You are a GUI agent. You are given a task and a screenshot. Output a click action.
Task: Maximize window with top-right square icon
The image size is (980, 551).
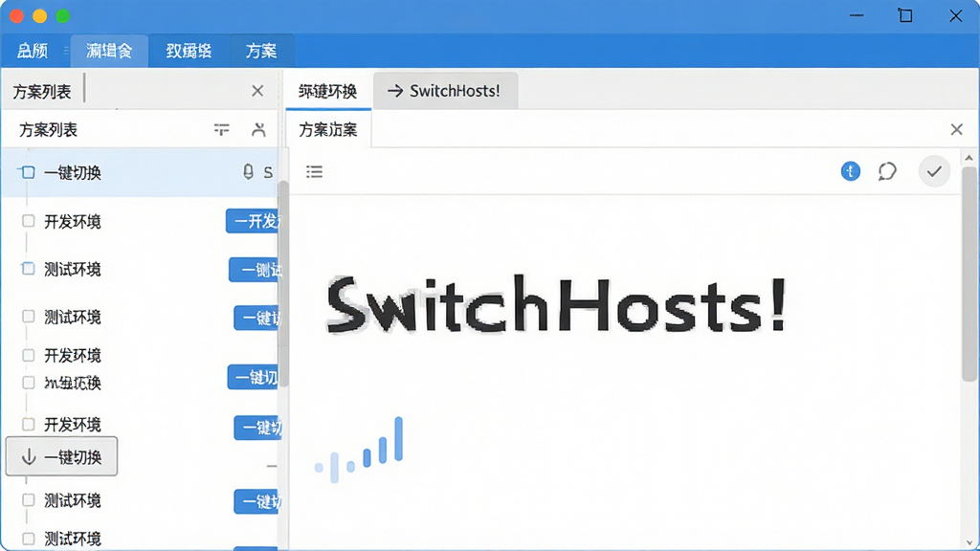click(x=905, y=15)
